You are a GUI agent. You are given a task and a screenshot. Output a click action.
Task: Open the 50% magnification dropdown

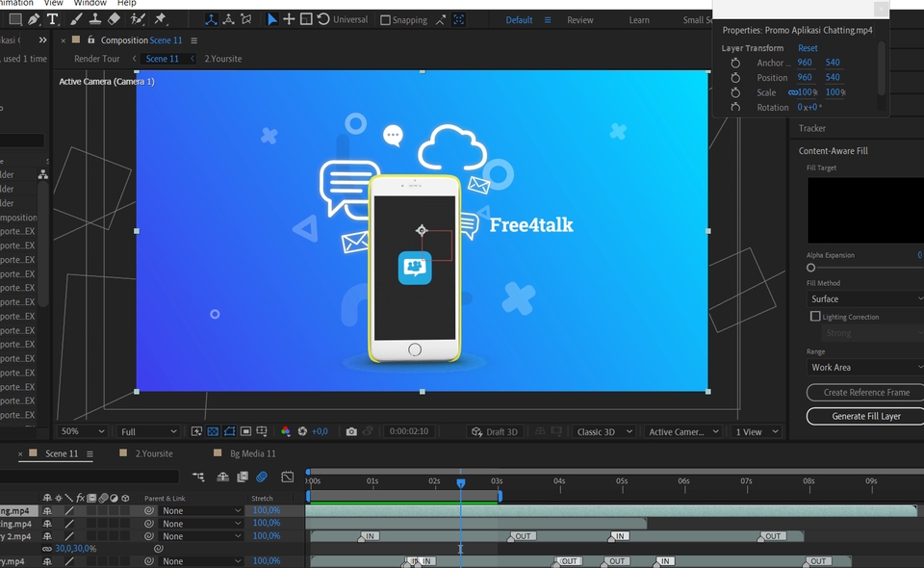click(82, 431)
